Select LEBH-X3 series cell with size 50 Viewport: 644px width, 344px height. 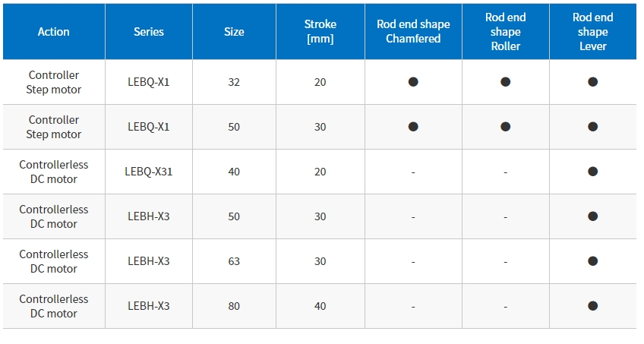click(x=149, y=216)
